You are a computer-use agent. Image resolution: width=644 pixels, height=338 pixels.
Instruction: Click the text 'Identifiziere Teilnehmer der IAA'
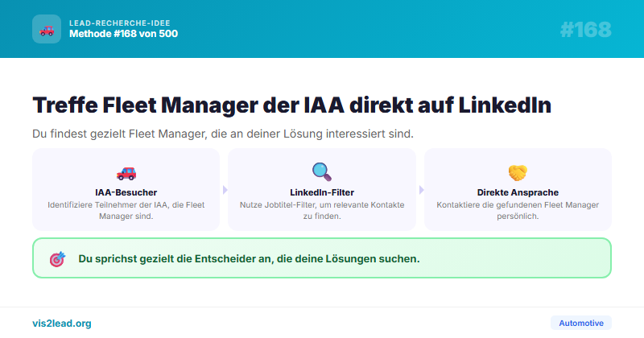108,204
